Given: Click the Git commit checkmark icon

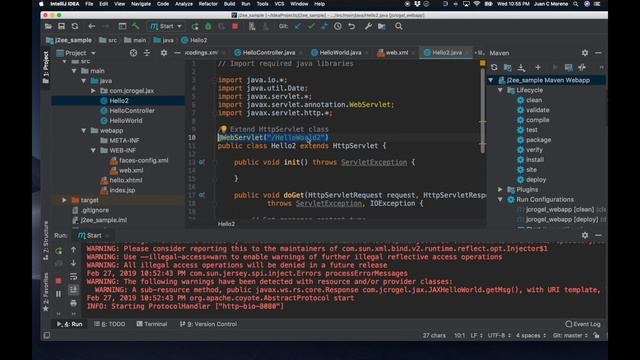Looking at the screenshot, I should click(x=311, y=27).
